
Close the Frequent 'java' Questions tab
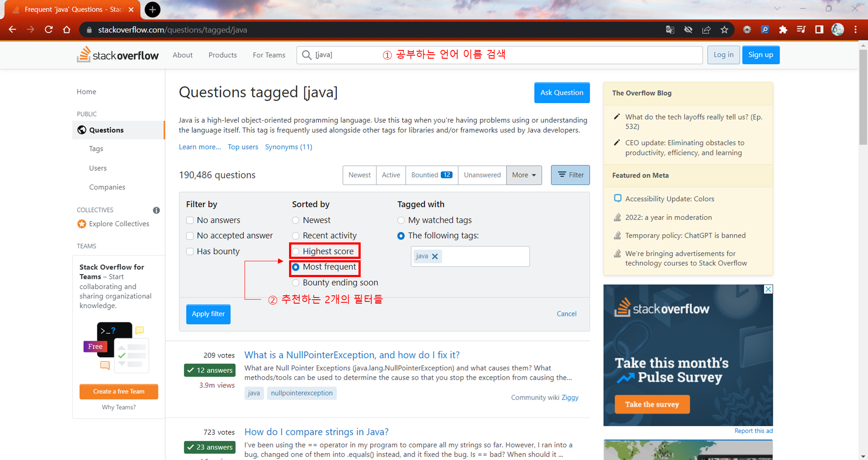[x=131, y=10]
